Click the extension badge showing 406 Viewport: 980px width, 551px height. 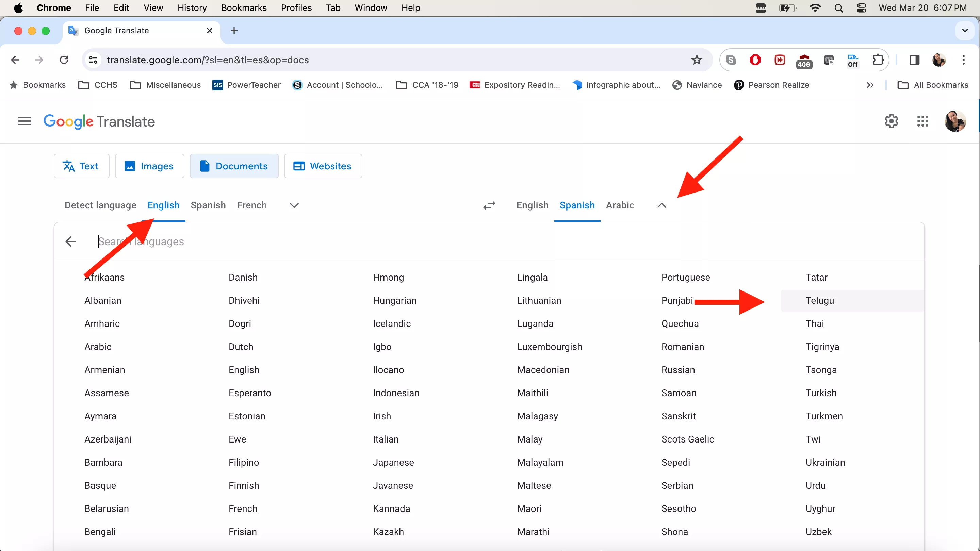[x=804, y=60]
